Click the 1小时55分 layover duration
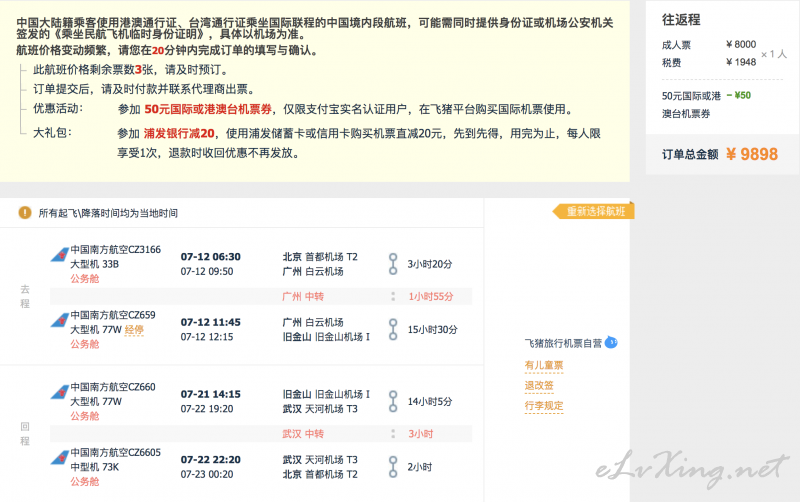This screenshot has width=800, height=502. pos(431,296)
